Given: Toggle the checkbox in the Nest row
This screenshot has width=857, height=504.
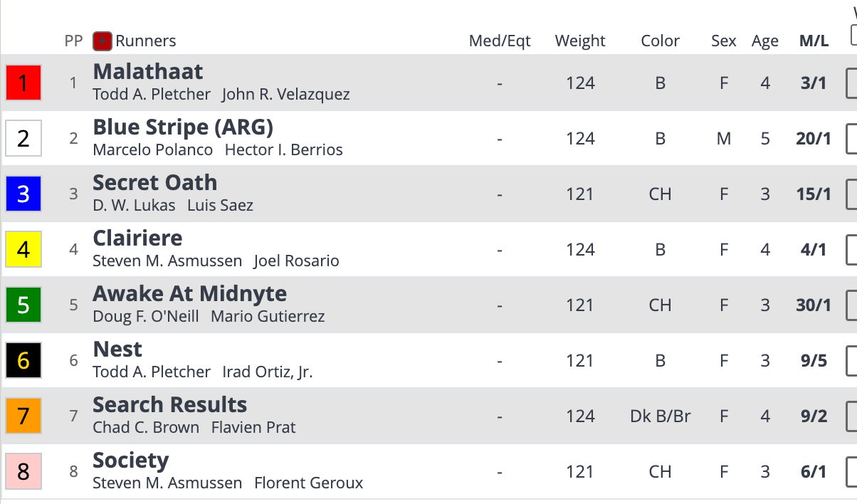Looking at the screenshot, I should [851, 361].
